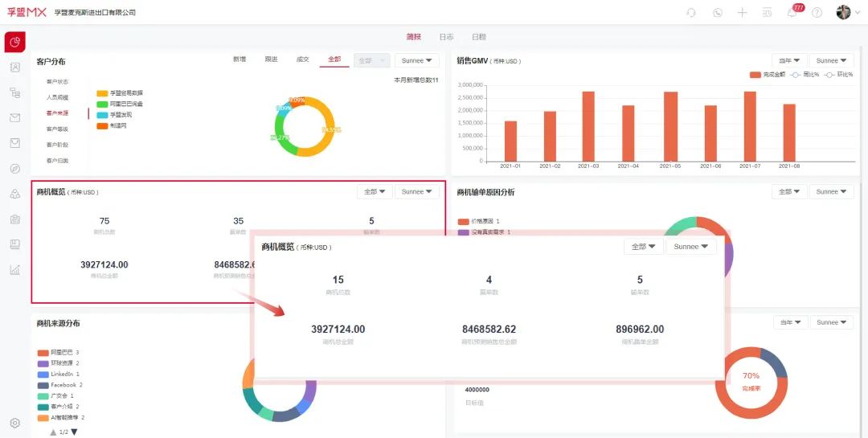Toggle AI智能推荐 legend entry
868x438 pixels.
point(61,418)
